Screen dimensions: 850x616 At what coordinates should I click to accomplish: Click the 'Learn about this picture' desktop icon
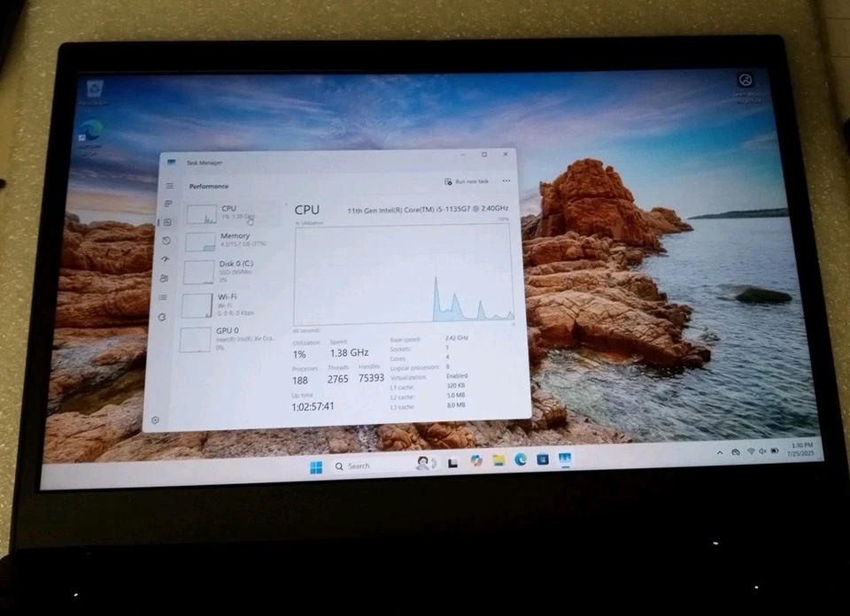[746, 87]
